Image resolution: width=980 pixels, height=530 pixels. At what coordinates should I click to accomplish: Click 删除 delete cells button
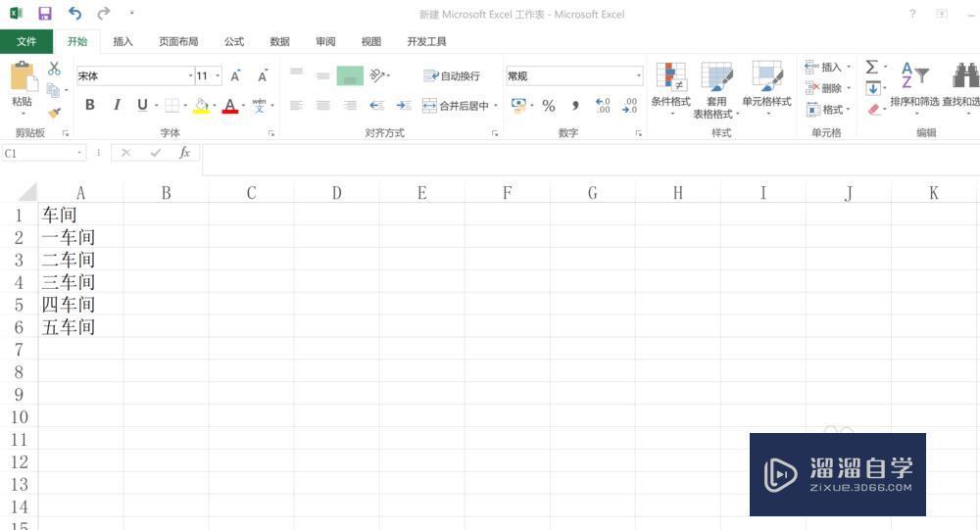[x=829, y=88]
